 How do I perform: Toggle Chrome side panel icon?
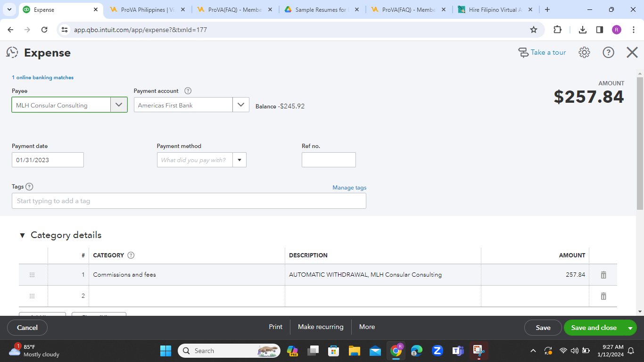(x=600, y=30)
